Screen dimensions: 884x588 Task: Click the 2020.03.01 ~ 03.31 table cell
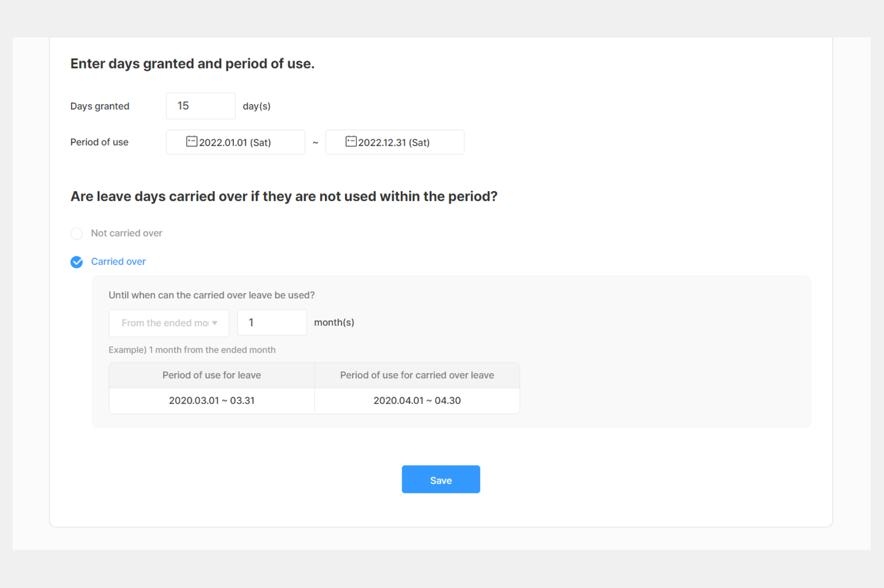[x=212, y=401]
